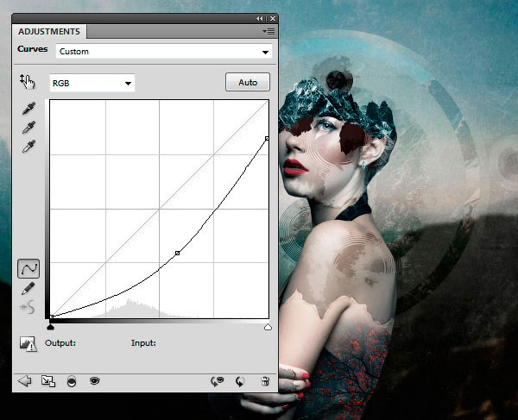Select the top-right curve control point
The image size is (518, 420).
(267, 138)
